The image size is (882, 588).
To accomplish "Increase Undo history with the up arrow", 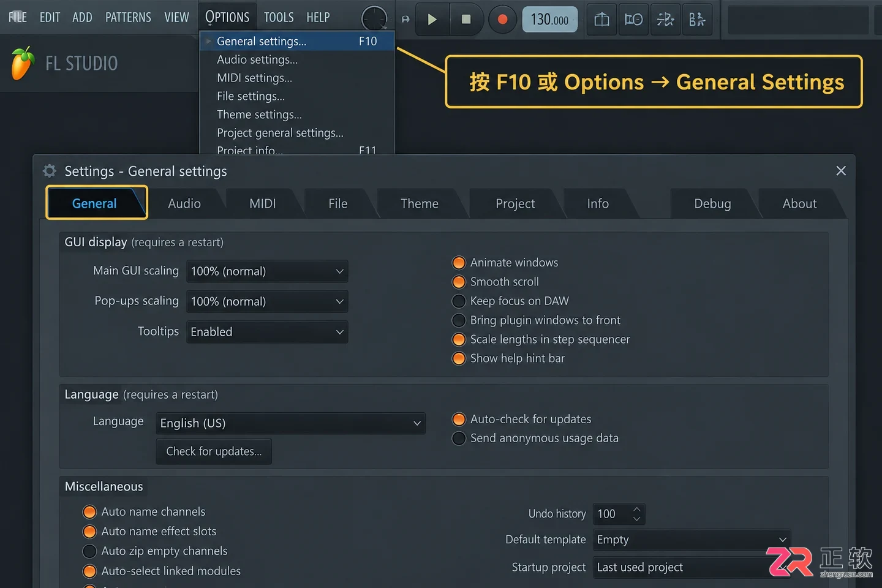I will (x=637, y=509).
